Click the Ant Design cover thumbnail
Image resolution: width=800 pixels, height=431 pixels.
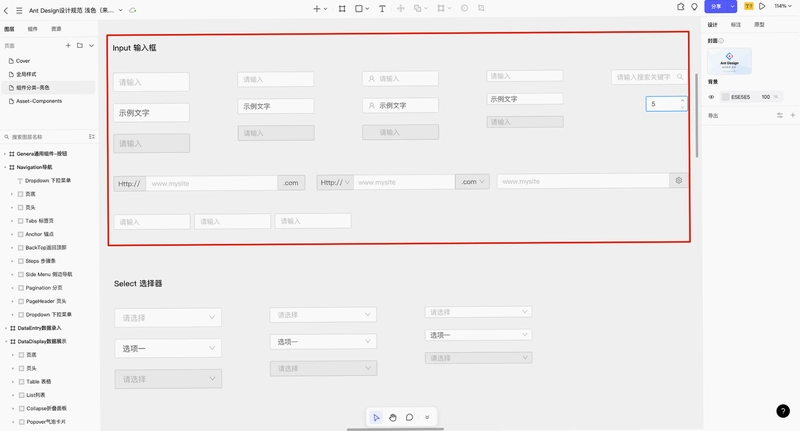[729, 61]
